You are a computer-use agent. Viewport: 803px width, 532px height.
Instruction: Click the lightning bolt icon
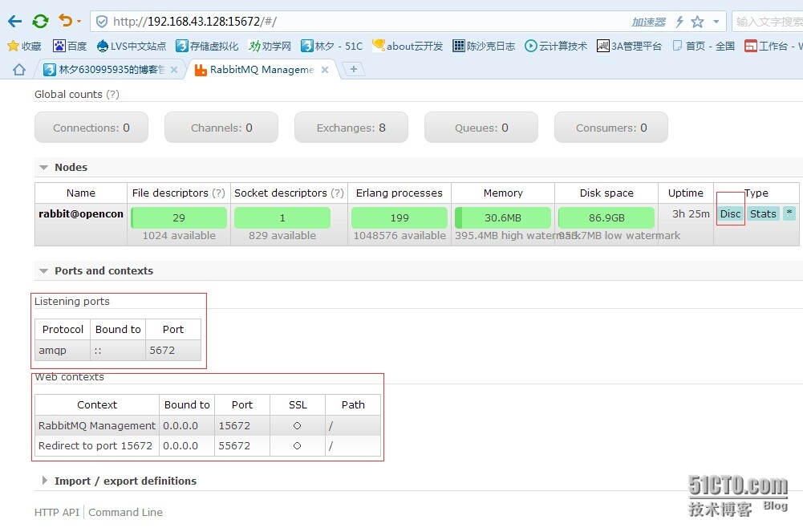pos(679,22)
